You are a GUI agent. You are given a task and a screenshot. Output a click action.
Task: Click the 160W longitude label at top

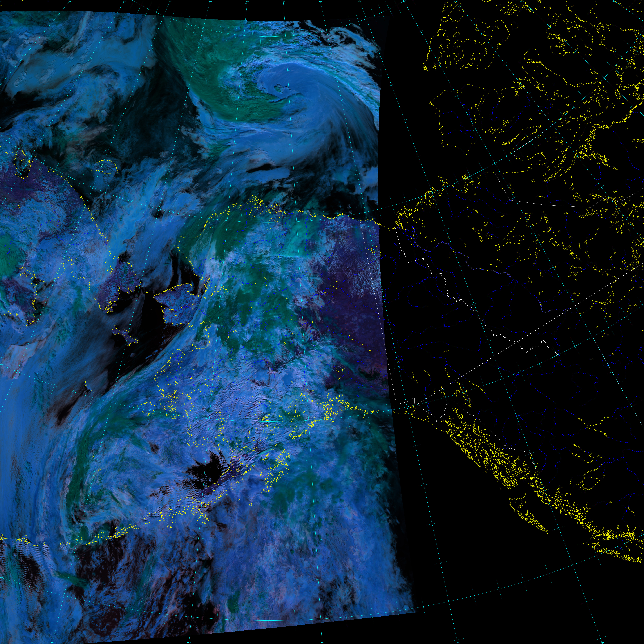247,1
